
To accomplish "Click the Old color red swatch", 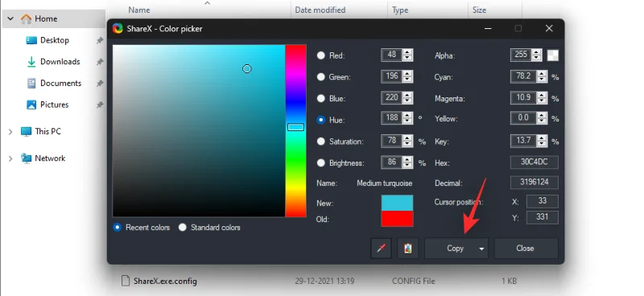I will pyautogui.click(x=397, y=219).
